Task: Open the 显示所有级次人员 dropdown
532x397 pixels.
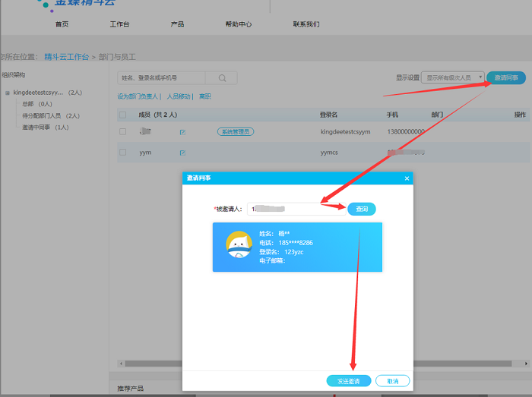Action: pos(453,77)
